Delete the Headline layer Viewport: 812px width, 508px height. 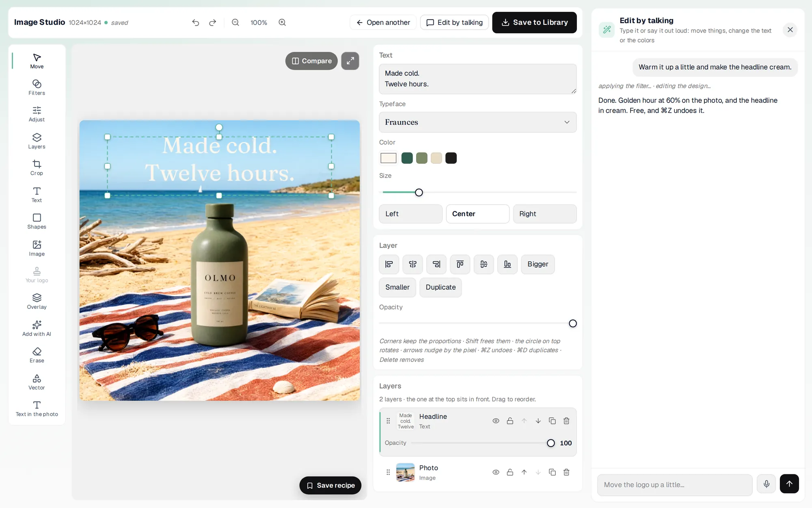(x=566, y=421)
